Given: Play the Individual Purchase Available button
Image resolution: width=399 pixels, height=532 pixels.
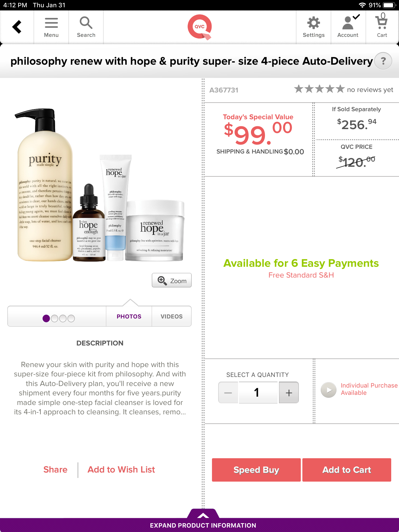Looking at the screenshot, I should [x=329, y=390].
